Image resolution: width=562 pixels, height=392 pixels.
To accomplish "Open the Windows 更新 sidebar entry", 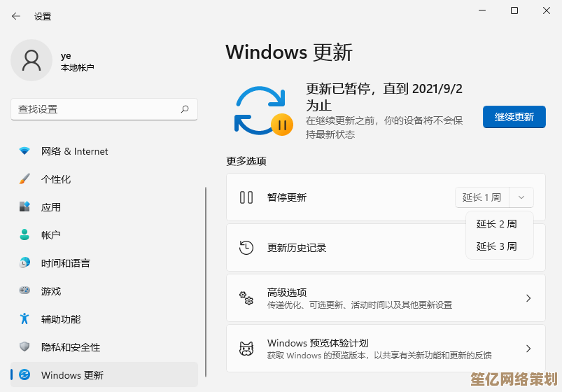I will pos(104,374).
